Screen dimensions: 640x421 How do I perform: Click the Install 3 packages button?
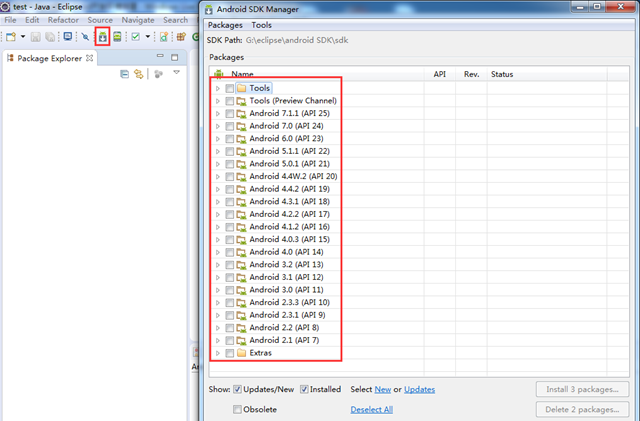582,390
